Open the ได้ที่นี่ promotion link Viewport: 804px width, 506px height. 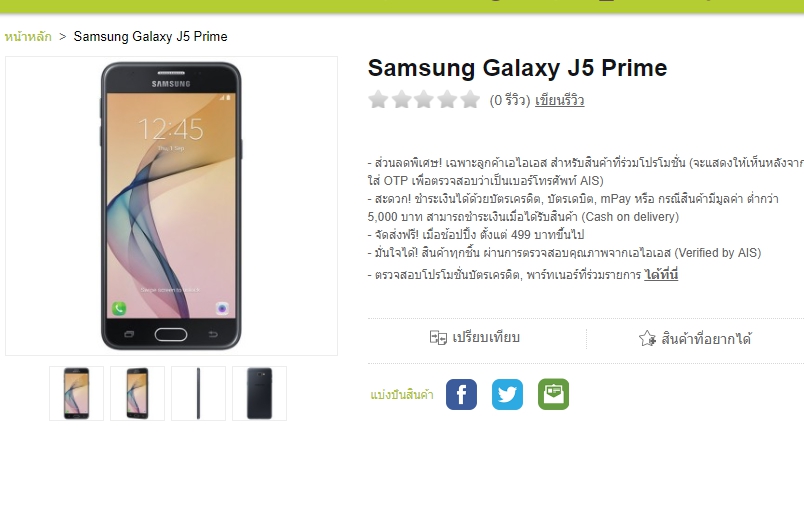(x=661, y=275)
